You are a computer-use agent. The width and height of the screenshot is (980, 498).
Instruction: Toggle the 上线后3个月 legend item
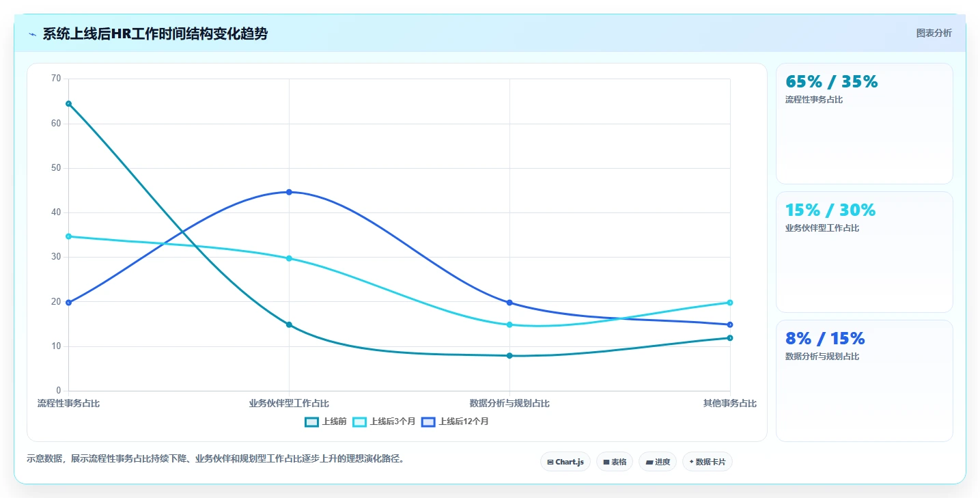[x=384, y=421]
